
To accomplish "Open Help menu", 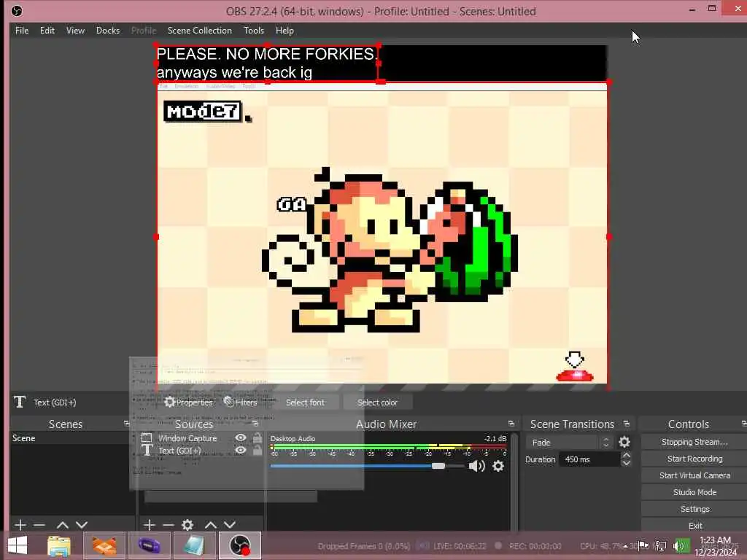I will click(x=285, y=31).
